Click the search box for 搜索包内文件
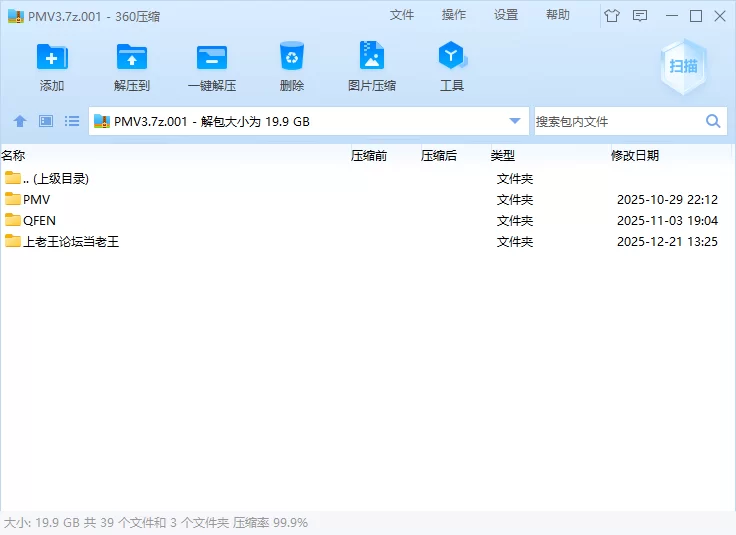736x535 pixels. (x=616, y=121)
